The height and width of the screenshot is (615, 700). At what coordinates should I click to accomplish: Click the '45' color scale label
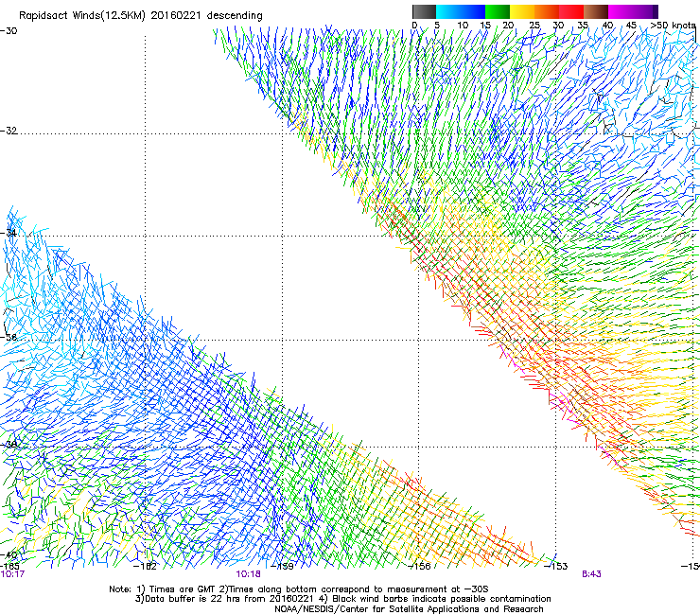[x=631, y=25]
